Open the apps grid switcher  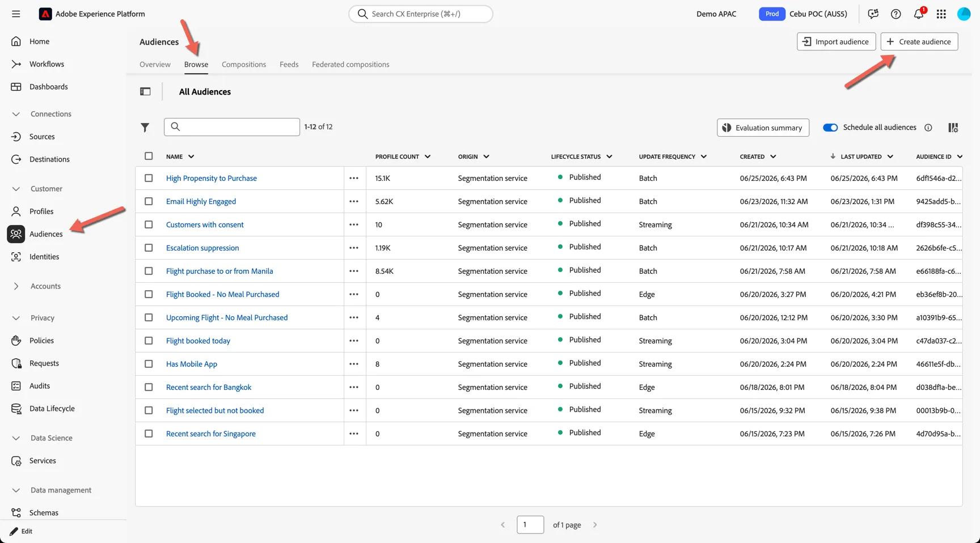941,14
